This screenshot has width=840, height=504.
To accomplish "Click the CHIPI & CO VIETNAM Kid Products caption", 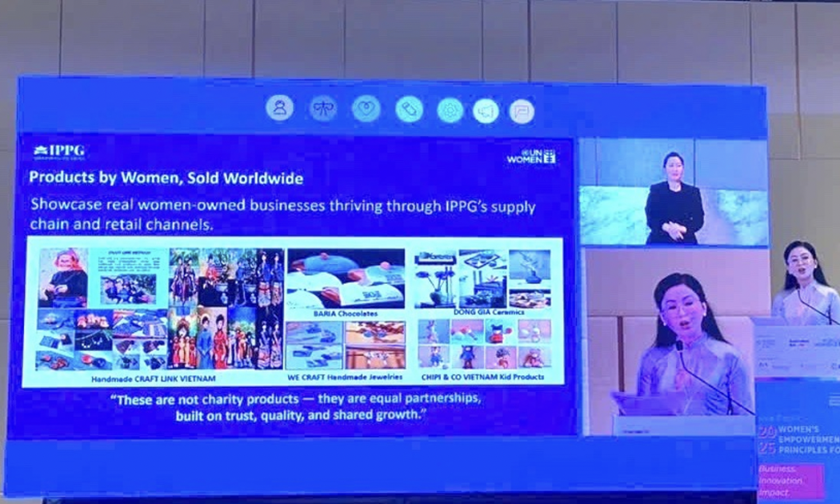I will tap(485, 376).
